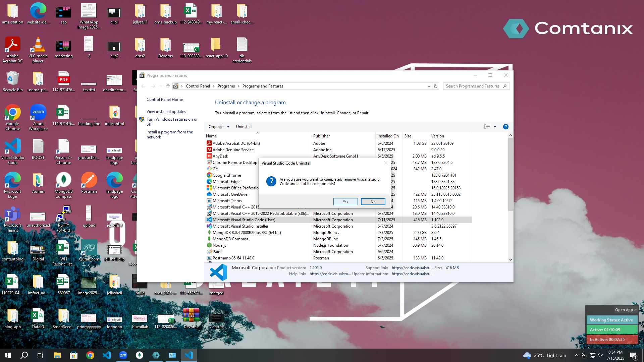
Task: Select Google Chrome in programs list
Action: [x=232, y=175]
